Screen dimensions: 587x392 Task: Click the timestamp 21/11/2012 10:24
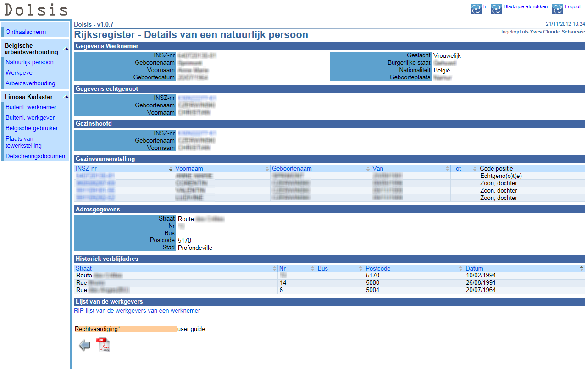pyautogui.click(x=565, y=24)
